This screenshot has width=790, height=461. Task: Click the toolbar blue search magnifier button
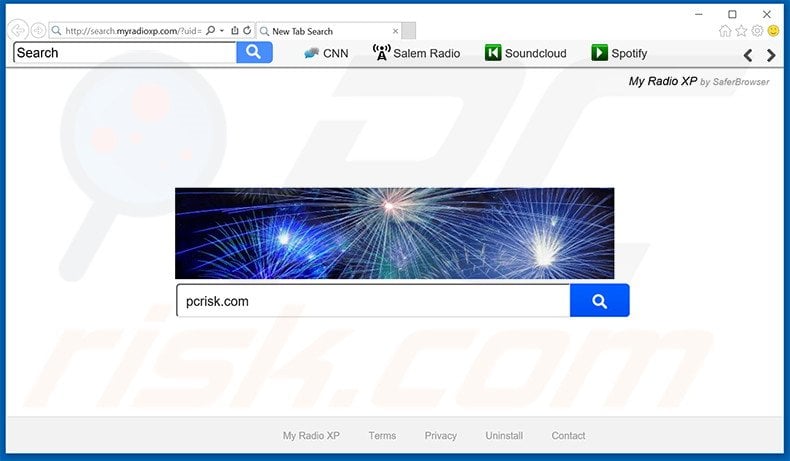(254, 52)
